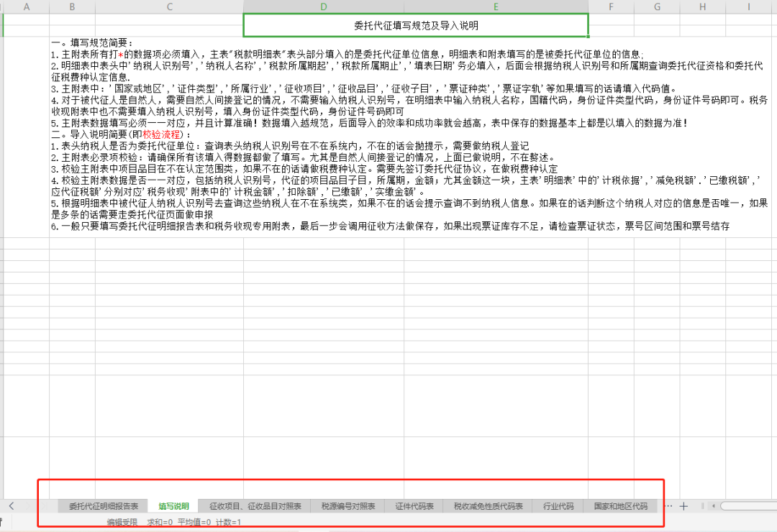The width and height of the screenshot is (777, 532).
Task: Select column E header
Action: pyautogui.click(x=496, y=6)
